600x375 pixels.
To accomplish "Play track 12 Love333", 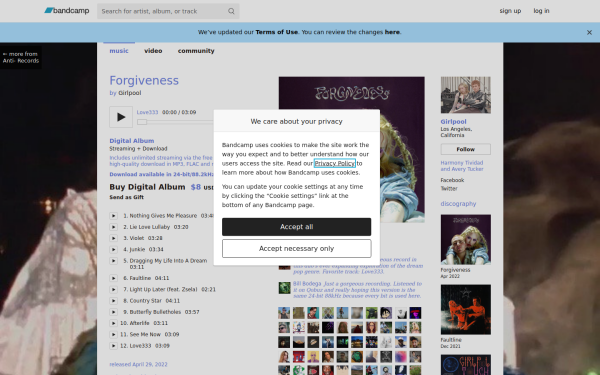I will (113, 346).
